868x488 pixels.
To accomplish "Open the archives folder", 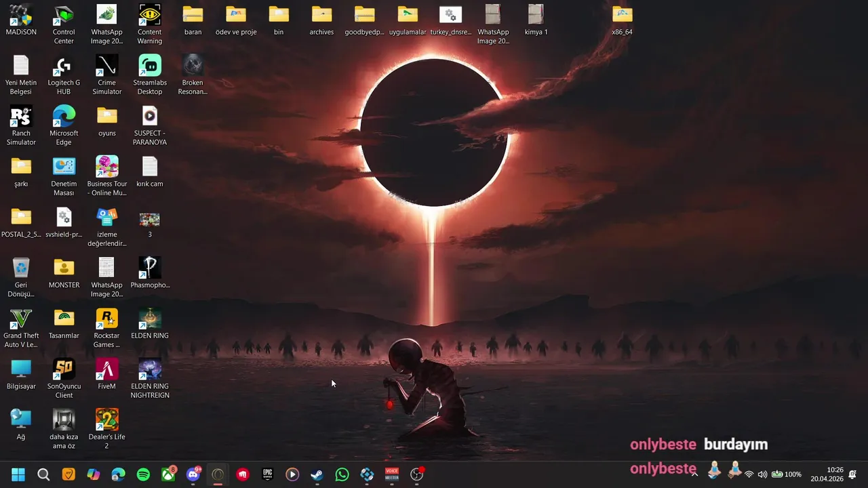I will pos(321,20).
